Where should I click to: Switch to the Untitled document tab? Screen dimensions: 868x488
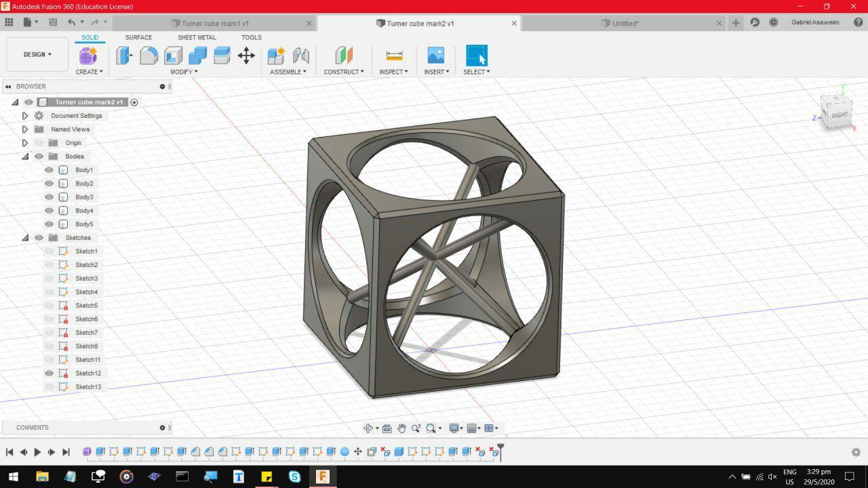[625, 23]
